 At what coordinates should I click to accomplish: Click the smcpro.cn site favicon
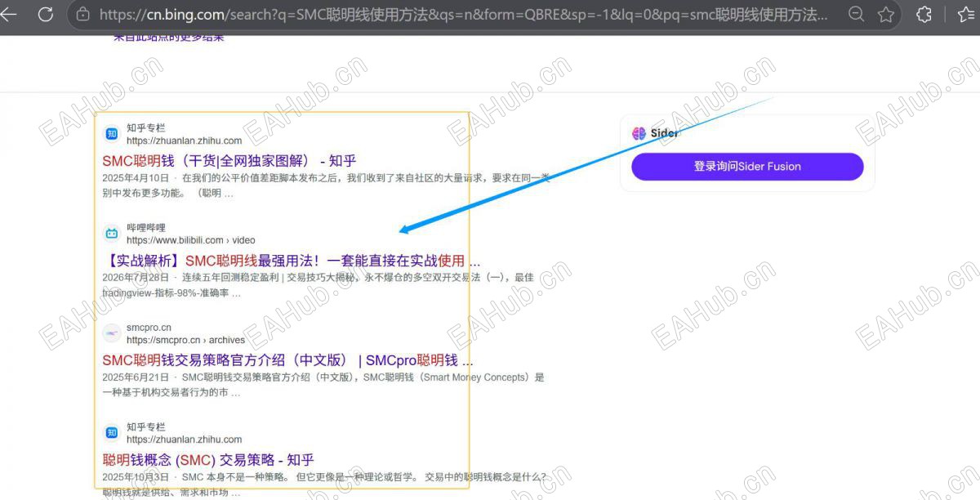pos(112,333)
